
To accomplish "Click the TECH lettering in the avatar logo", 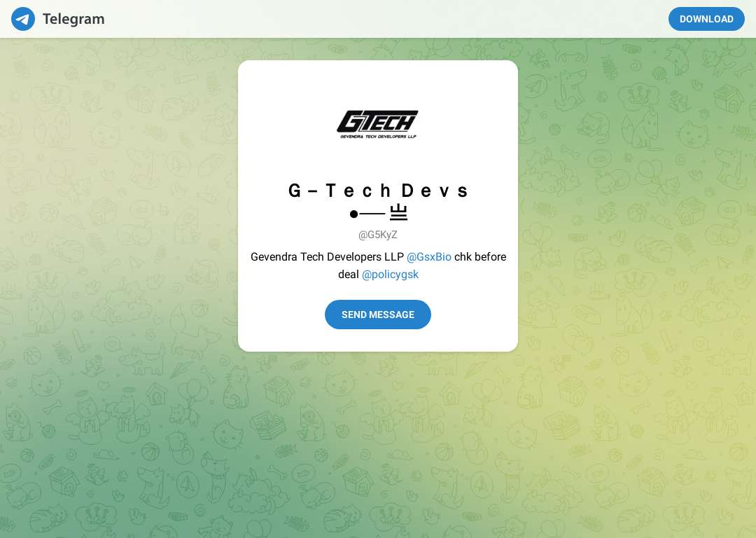I will pos(390,121).
